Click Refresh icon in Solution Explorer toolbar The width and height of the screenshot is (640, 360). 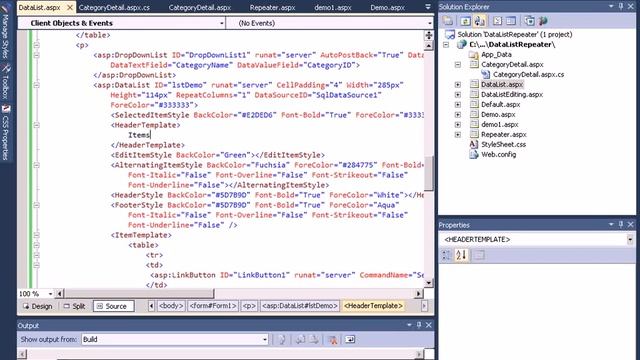(465, 21)
